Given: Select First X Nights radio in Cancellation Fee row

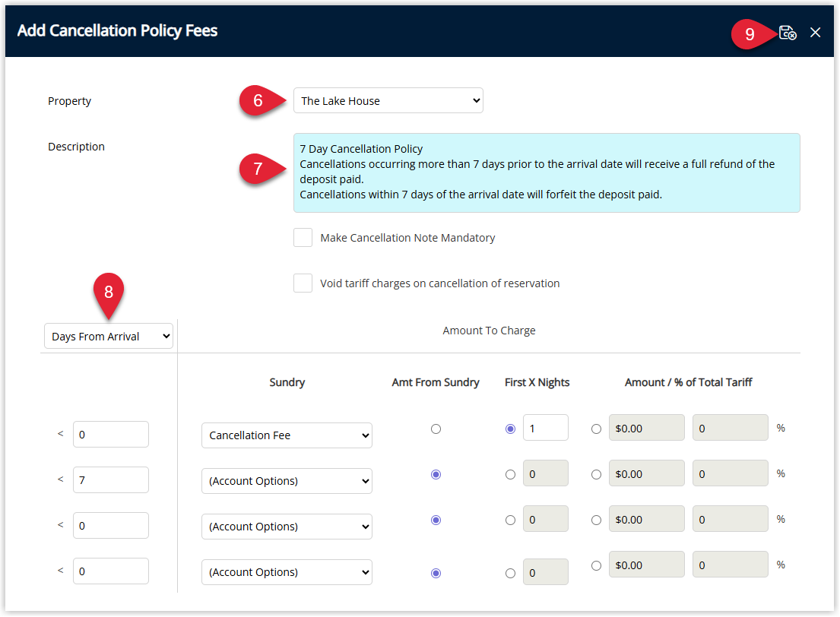Looking at the screenshot, I should (511, 429).
